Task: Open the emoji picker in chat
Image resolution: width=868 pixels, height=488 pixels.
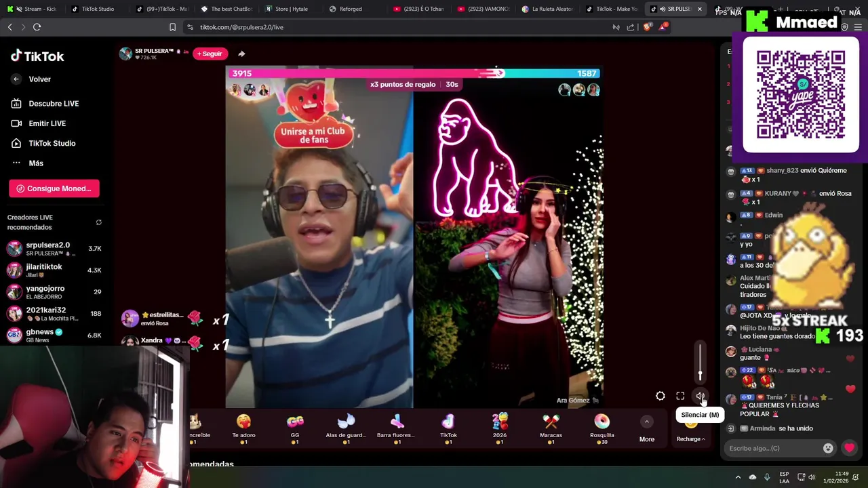Action: point(828,448)
